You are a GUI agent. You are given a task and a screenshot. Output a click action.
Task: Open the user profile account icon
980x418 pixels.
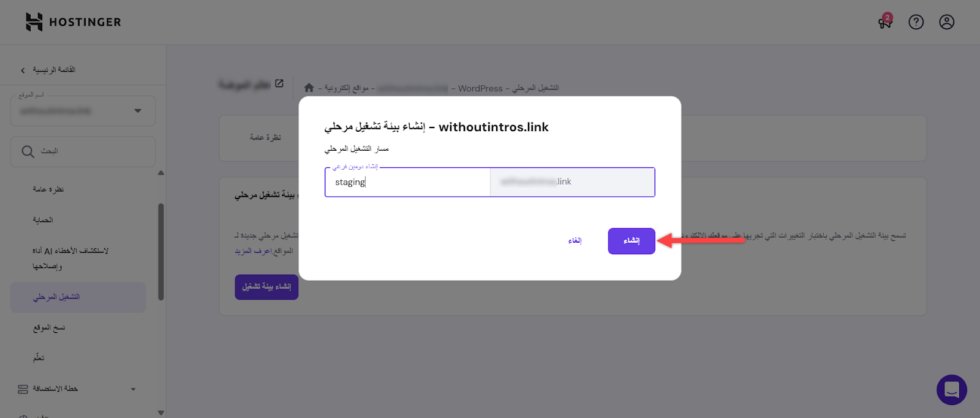946,23
